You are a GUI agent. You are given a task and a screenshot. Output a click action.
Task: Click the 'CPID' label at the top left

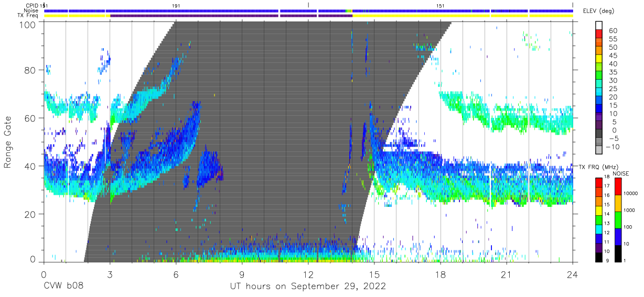[31, 5]
